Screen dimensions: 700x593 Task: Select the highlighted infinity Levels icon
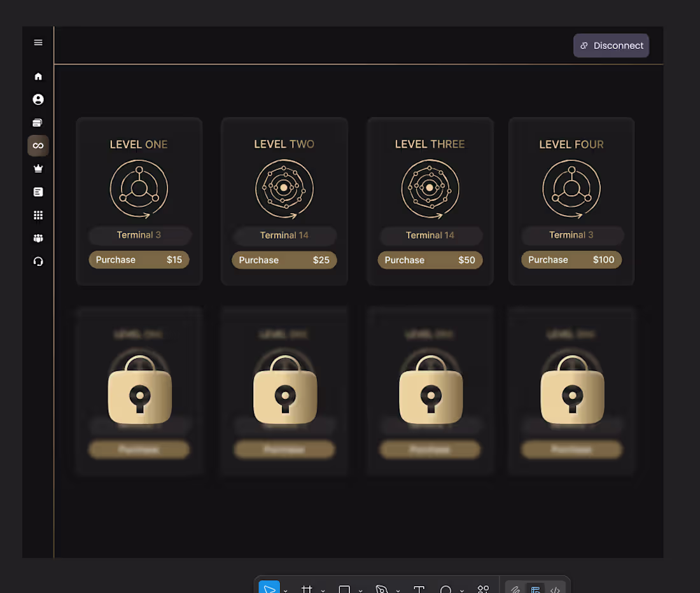click(38, 145)
